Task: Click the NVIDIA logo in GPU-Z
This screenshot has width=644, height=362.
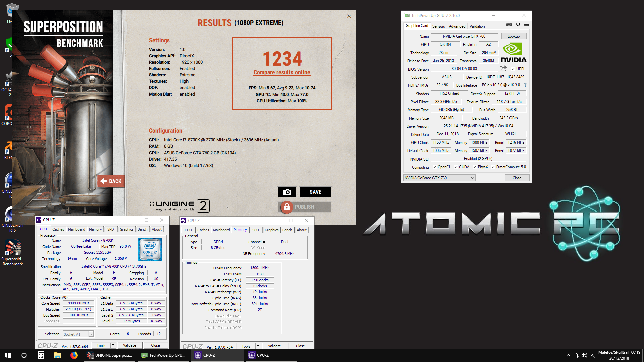Action: coord(514,53)
